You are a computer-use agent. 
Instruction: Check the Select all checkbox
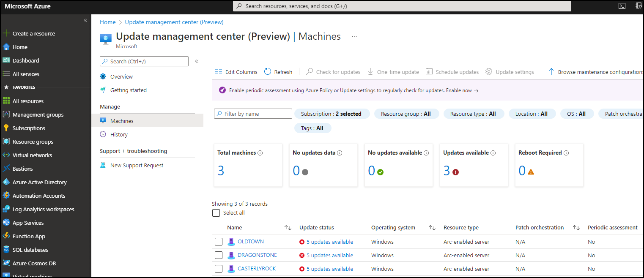216,213
